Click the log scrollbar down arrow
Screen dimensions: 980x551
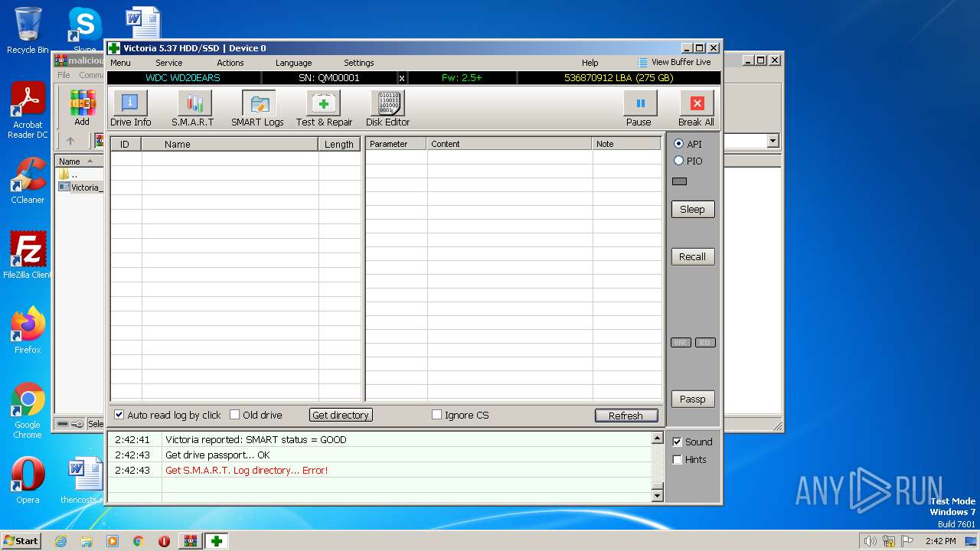(657, 496)
